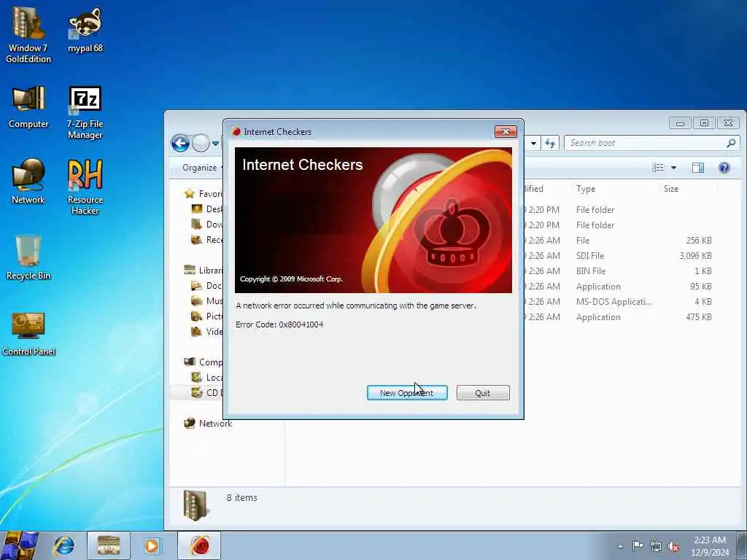Select the Network desktop icon
Viewport: 747px width, 560px height.
28,182
